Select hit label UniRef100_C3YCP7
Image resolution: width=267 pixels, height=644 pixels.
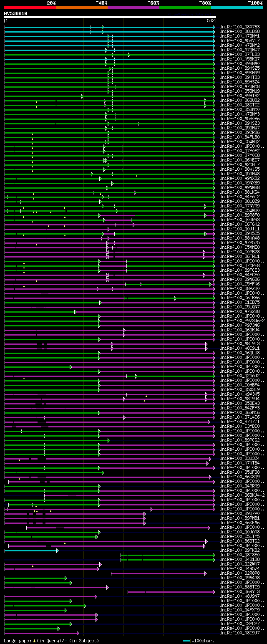pos(239,624)
